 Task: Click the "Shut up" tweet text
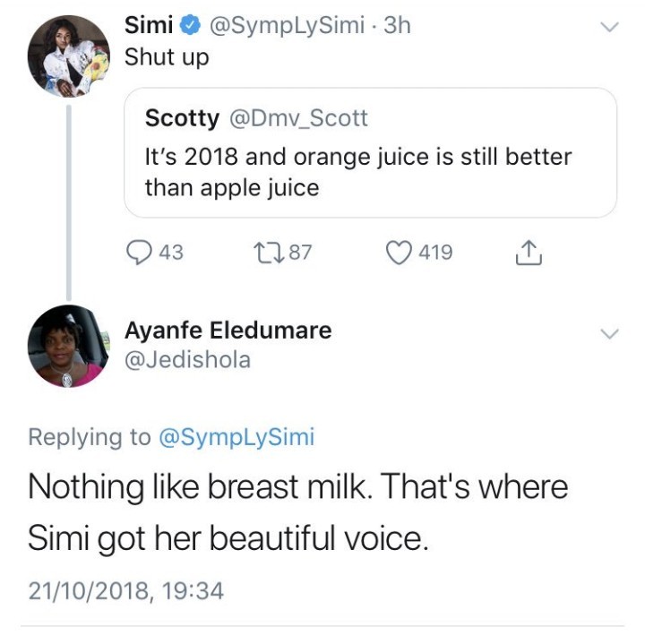(166, 57)
